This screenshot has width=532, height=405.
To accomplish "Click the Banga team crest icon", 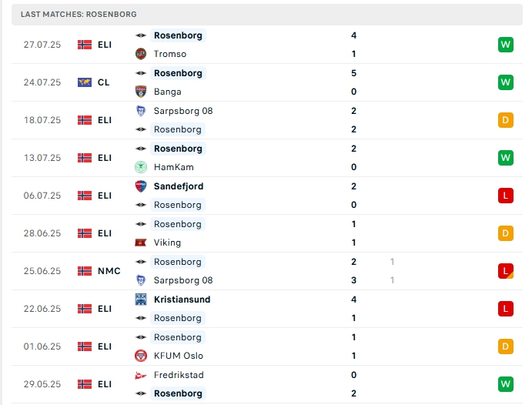I will click(x=140, y=92).
